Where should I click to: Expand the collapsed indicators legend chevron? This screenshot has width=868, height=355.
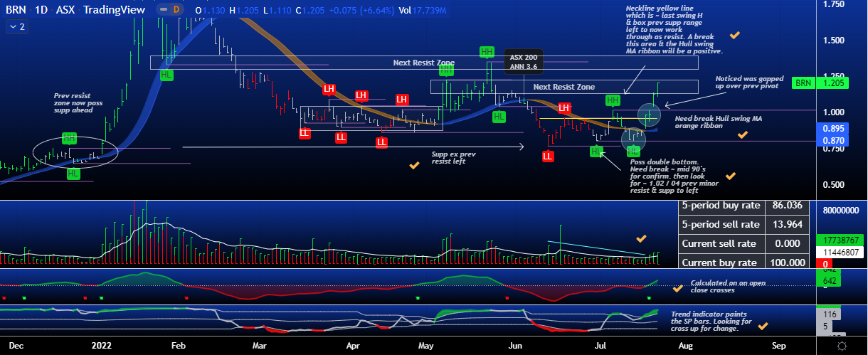coord(16,26)
